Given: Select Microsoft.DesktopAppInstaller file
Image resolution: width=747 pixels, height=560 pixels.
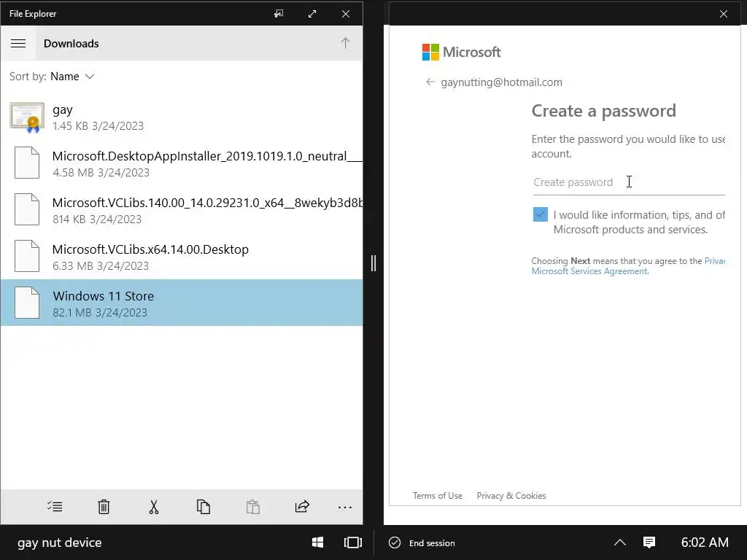Looking at the screenshot, I should [182, 163].
